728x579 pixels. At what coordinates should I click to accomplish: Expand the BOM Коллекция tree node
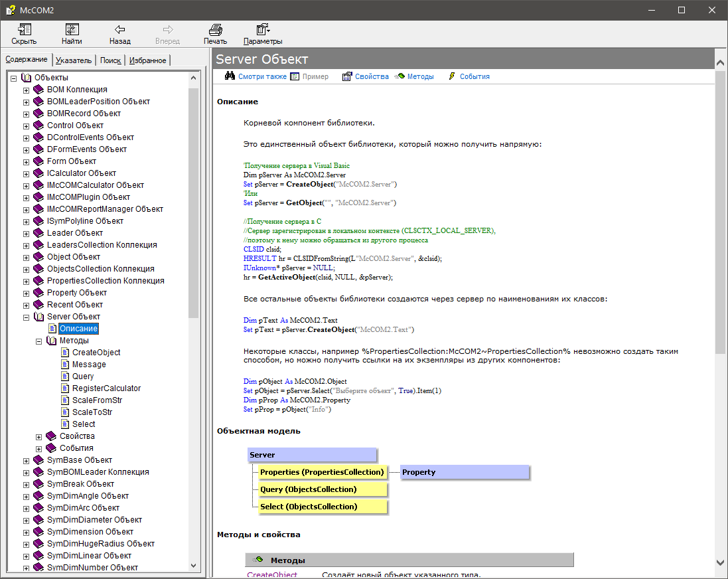click(x=27, y=90)
